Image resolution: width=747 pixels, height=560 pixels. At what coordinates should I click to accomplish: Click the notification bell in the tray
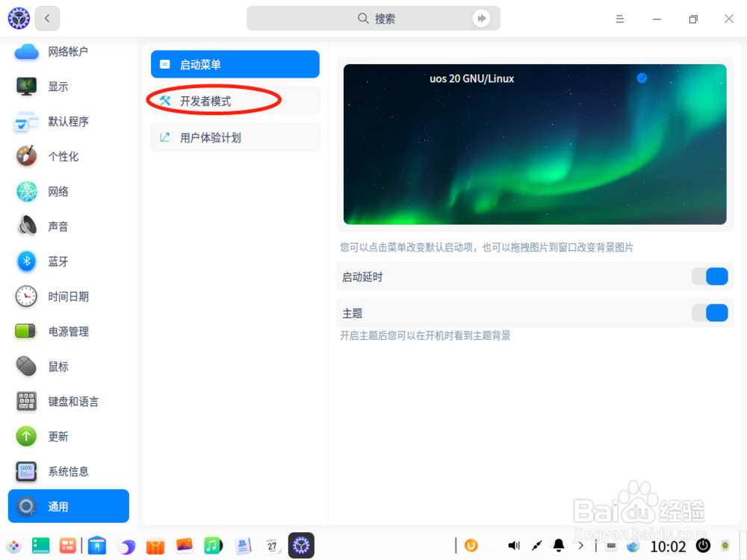pos(558,546)
